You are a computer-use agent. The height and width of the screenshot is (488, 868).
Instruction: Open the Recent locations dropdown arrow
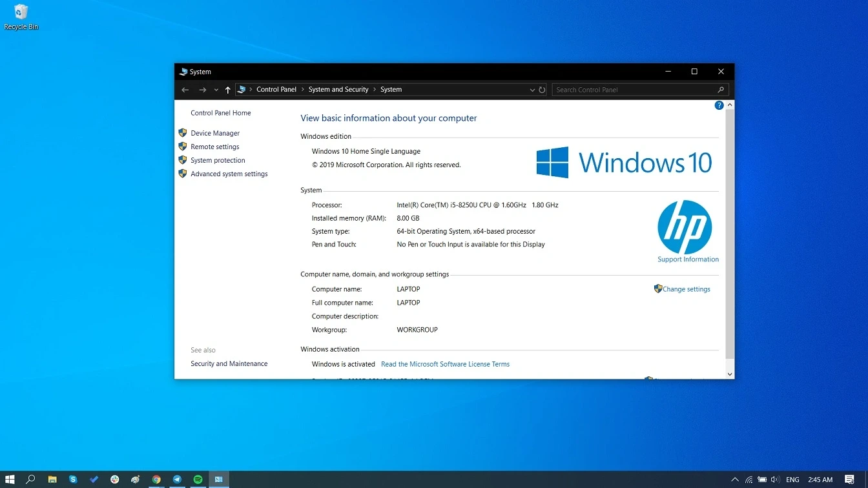click(x=216, y=90)
